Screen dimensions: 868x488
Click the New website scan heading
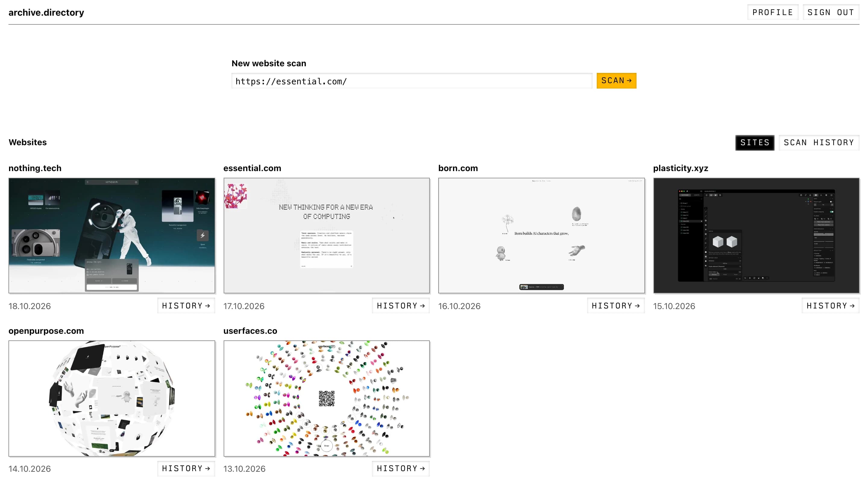point(269,63)
